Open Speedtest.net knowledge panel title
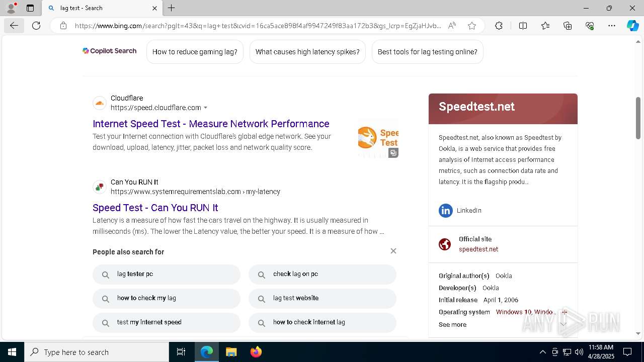 tap(476, 107)
